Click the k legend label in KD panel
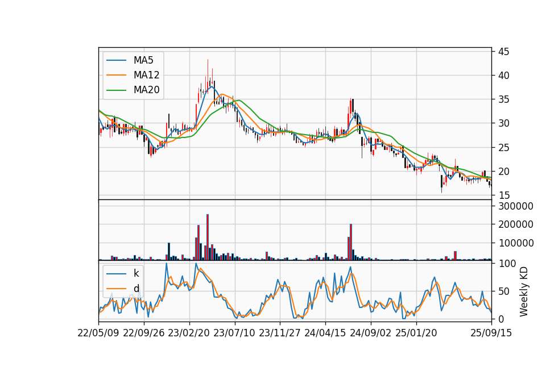This screenshot has height=392, width=546. click(x=136, y=273)
